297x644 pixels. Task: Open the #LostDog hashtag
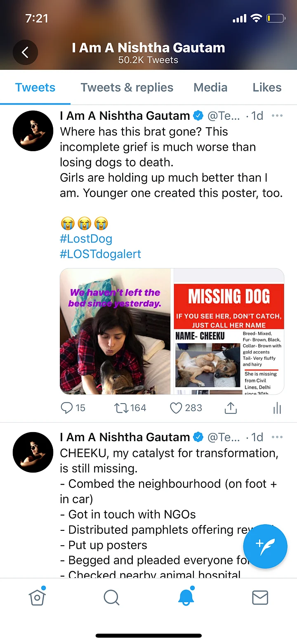(86, 239)
